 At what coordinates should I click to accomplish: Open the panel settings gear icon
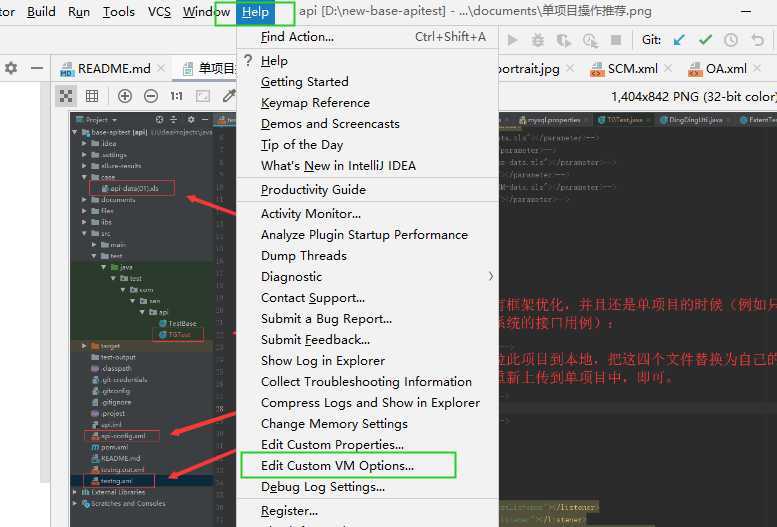pos(11,68)
